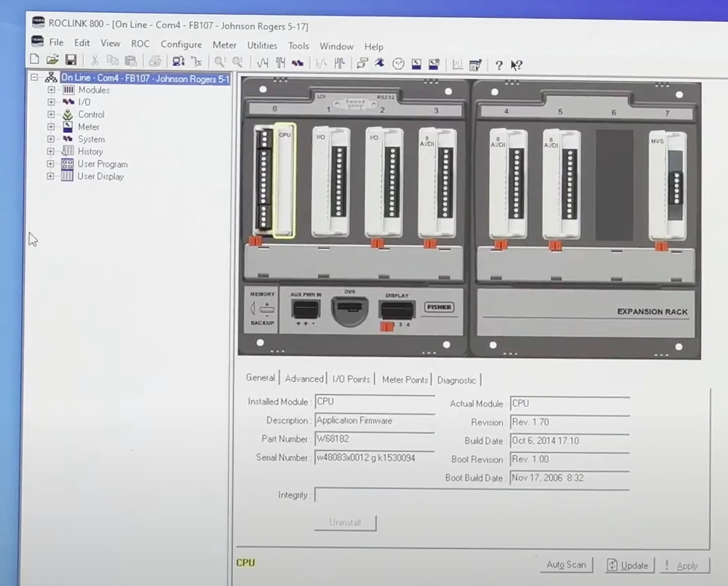The height and width of the screenshot is (586, 728).
Task: Expand the Meter tree node
Action: (51, 126)
